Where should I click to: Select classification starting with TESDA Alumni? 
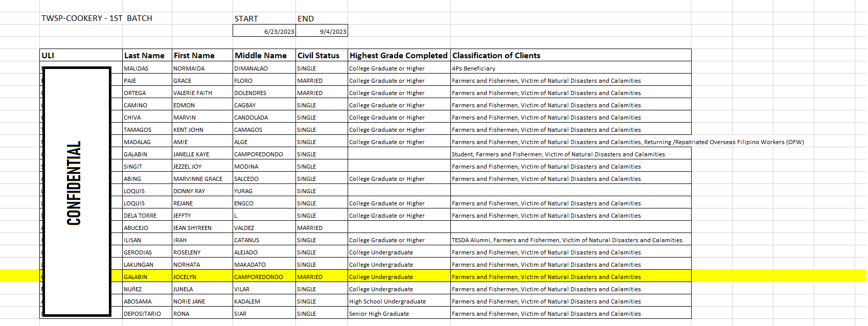571,239
